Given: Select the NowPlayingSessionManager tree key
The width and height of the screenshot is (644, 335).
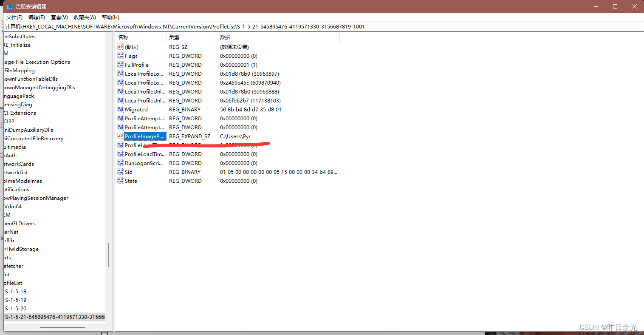Looking at the screenshot, I should [x=36, y=198].
